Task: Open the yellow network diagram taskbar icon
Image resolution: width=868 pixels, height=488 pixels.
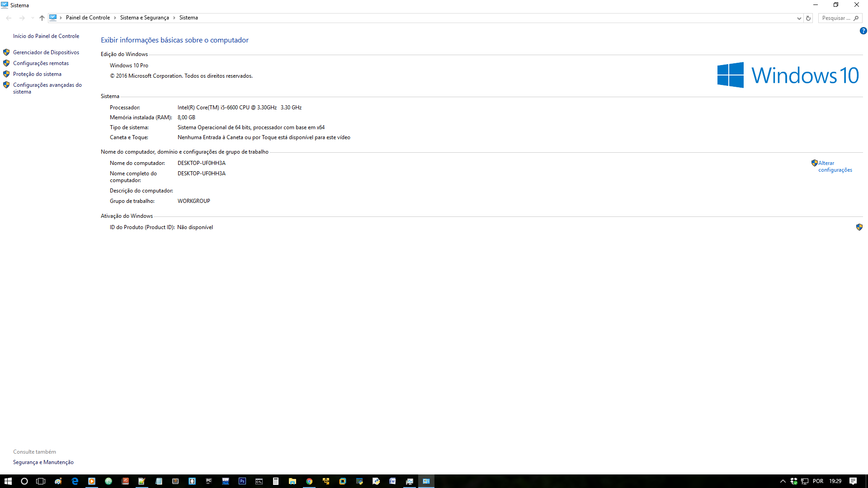Action: pos(326,481)
